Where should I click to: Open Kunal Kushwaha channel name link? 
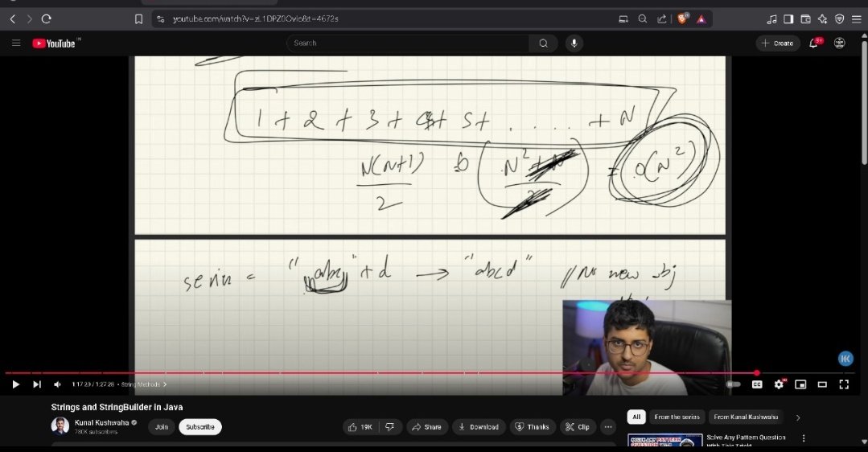102,423
